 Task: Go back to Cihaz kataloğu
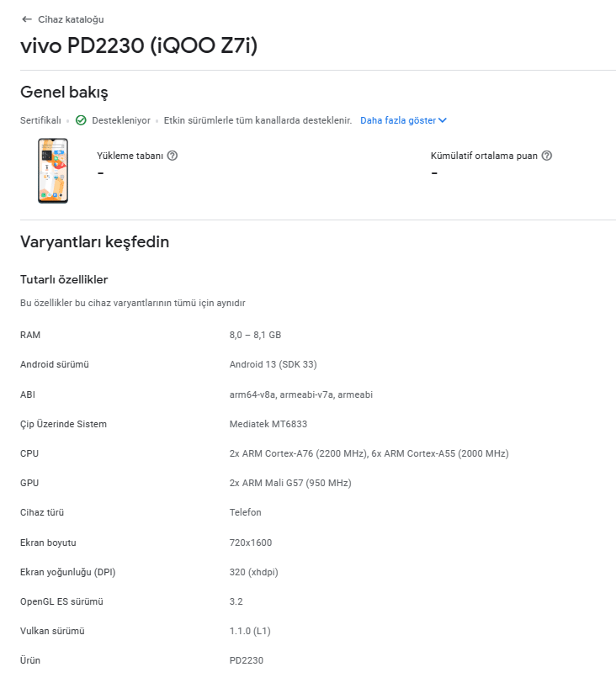click(x=71, y=19)
